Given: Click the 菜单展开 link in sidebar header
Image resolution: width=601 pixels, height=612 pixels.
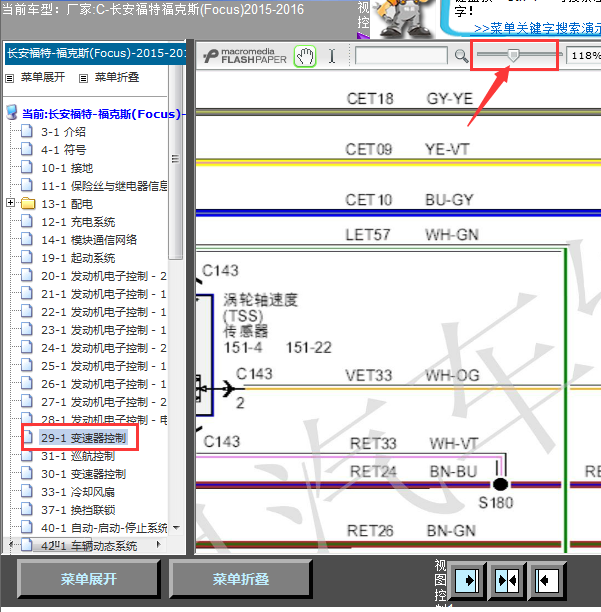Looking at the screenshot, I should click(43, 77).
